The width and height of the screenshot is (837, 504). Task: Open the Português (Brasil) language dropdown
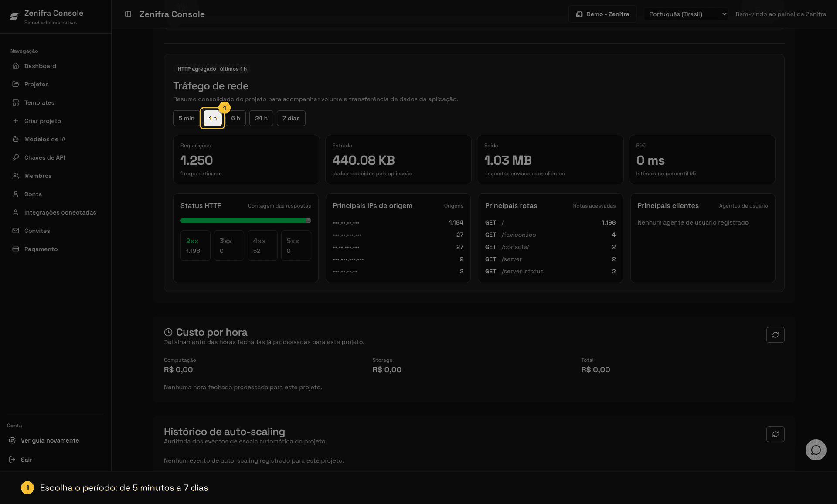tap(686, 14)
